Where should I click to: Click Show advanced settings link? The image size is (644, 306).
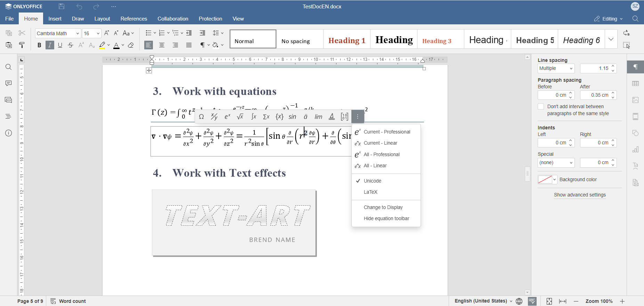[x=580, y=195]
